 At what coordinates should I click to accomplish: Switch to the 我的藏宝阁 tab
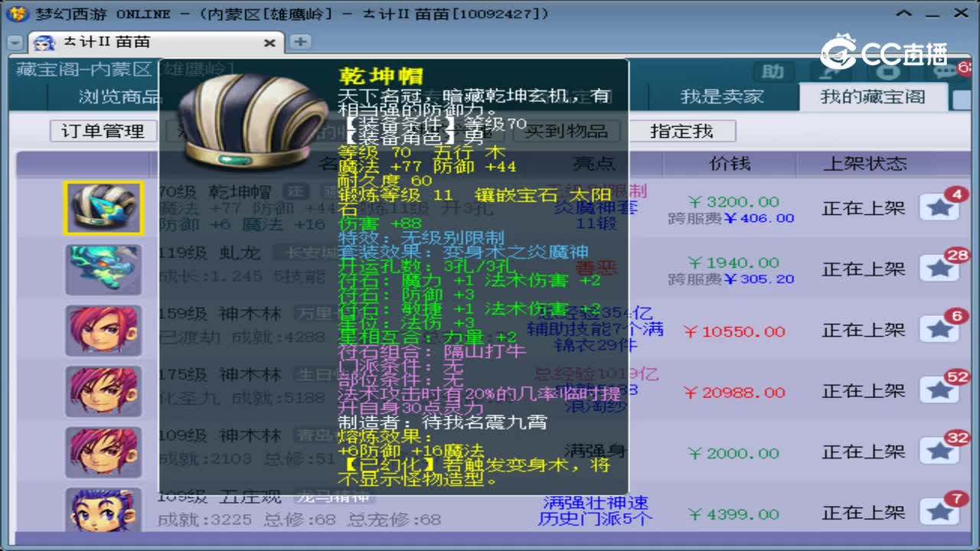pyautogui.click(x=873, y=97)
